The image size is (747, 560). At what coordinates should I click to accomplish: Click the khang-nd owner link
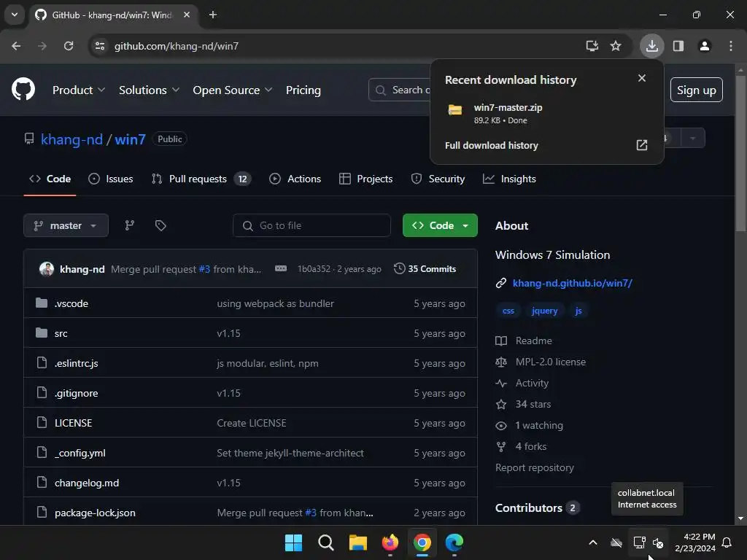pos(71,139)
